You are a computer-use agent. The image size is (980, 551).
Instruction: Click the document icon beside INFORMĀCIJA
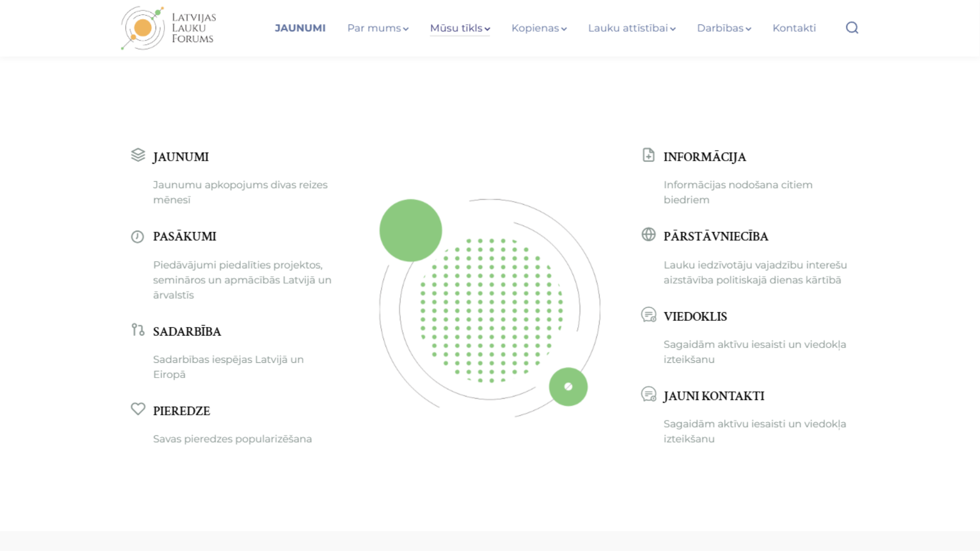648,155
